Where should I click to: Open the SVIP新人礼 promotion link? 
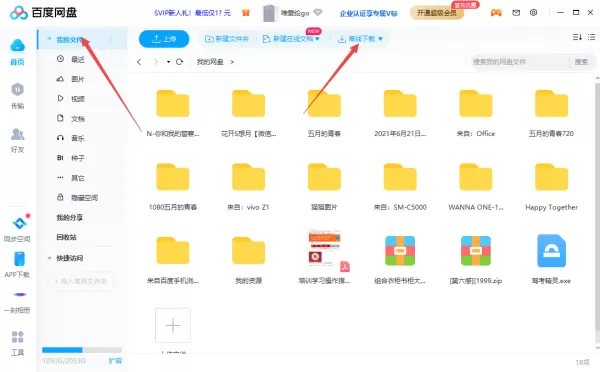coord(192,13)
